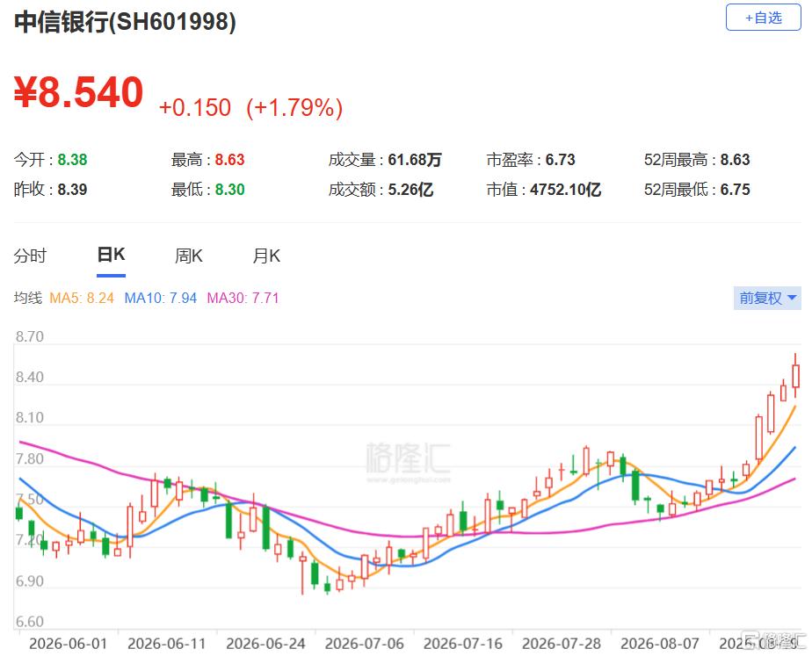Click the 市值 value 4752.10亿
The width and height of the screenshot is (812, 656).
pos(566,190)
